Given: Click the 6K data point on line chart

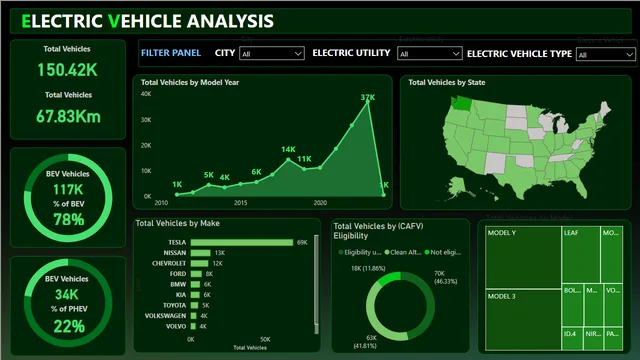Looking at the screenshot, I should 256,182.
